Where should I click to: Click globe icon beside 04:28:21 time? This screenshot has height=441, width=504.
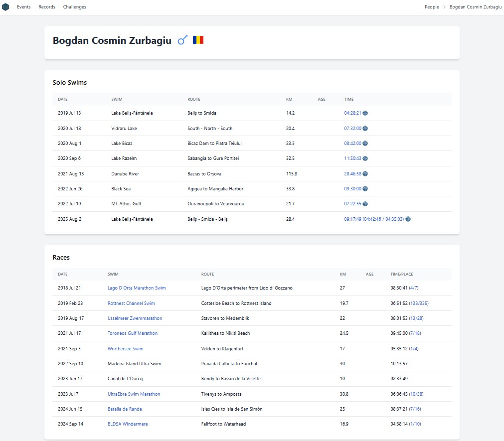click(x=365, y=113)
